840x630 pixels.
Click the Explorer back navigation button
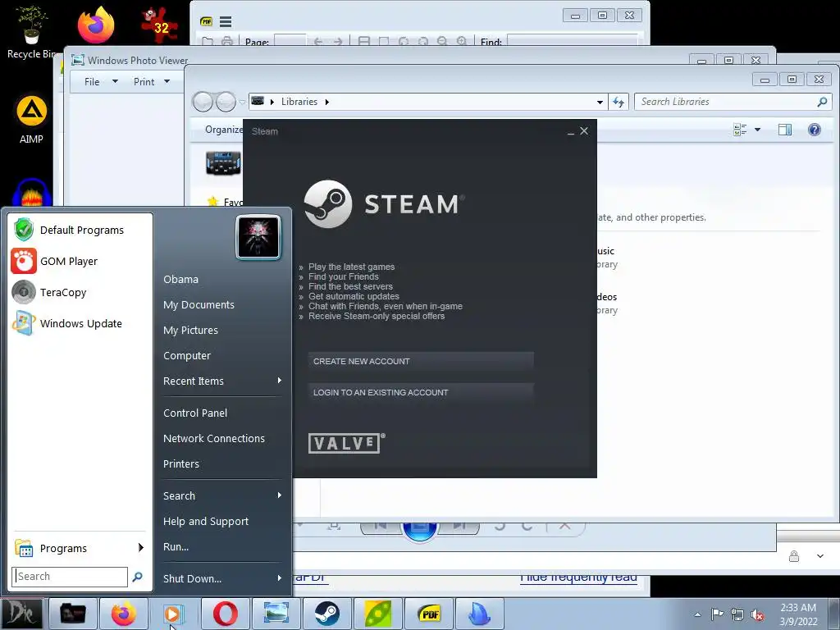[203, 102]
